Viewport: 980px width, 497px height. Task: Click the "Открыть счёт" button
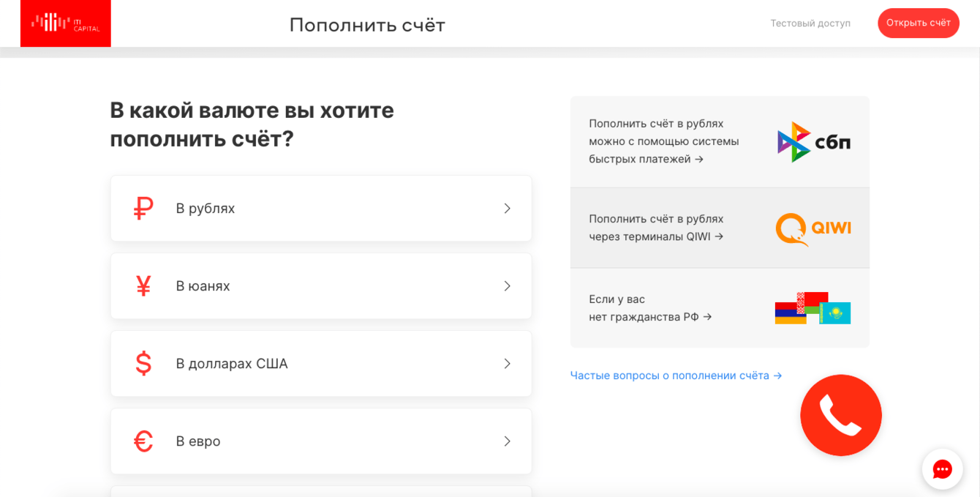tap(918, 23)
